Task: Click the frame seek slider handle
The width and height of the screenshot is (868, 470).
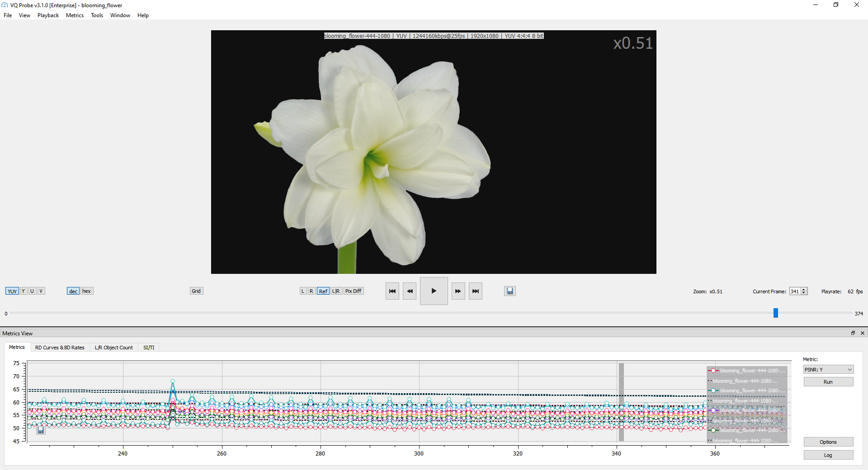Action: click(x=776, y=313)
